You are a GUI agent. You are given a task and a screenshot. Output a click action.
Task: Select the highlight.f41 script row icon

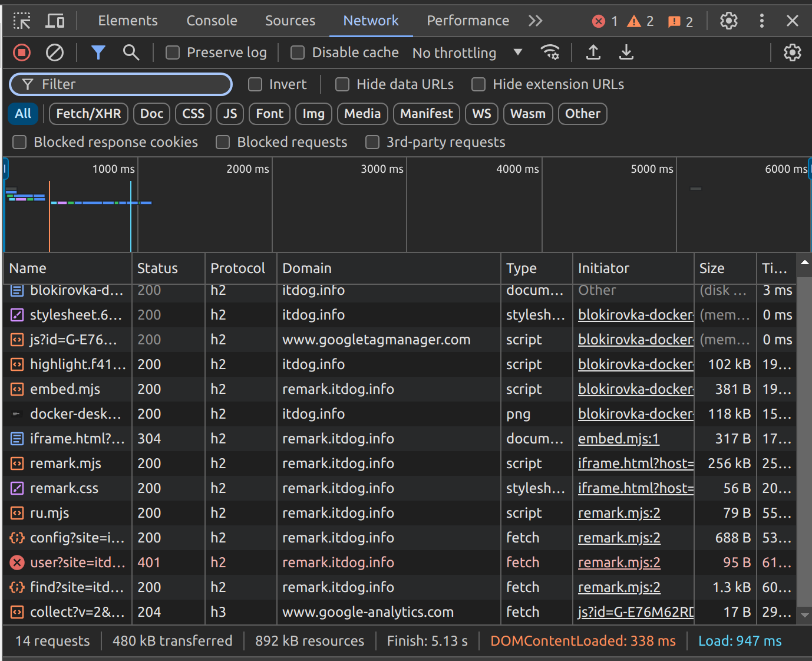(17, 364)
